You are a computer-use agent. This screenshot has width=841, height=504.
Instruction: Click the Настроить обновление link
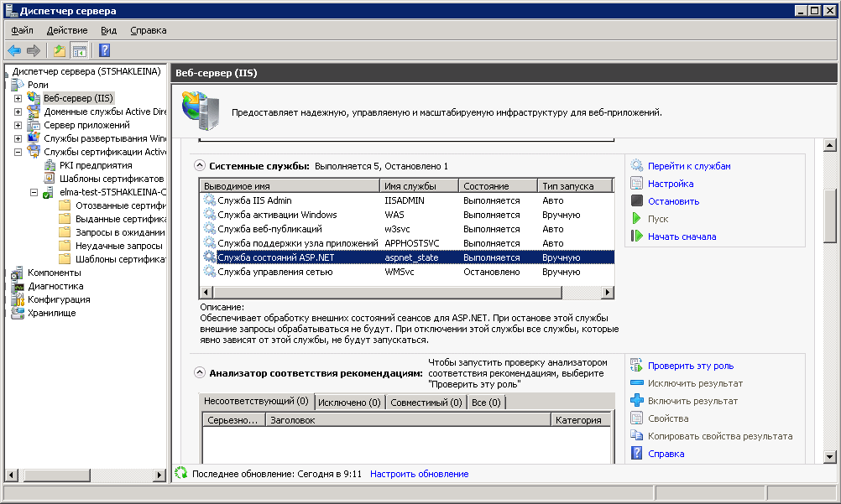[419, 474]
